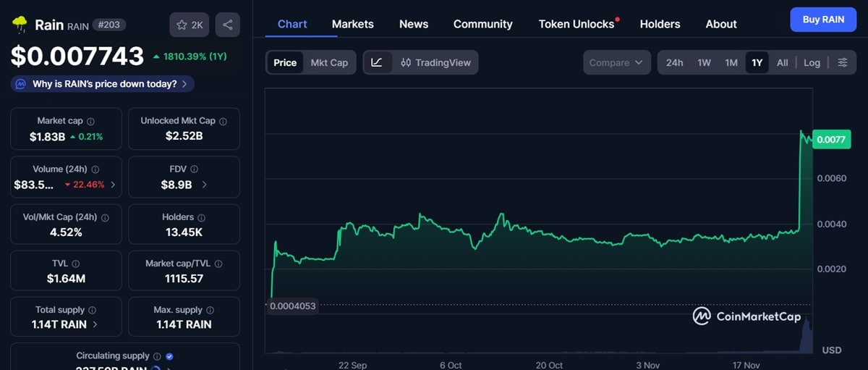Open the About tab
This screenshot has height=370, width=868.
(x=721, y=24)
